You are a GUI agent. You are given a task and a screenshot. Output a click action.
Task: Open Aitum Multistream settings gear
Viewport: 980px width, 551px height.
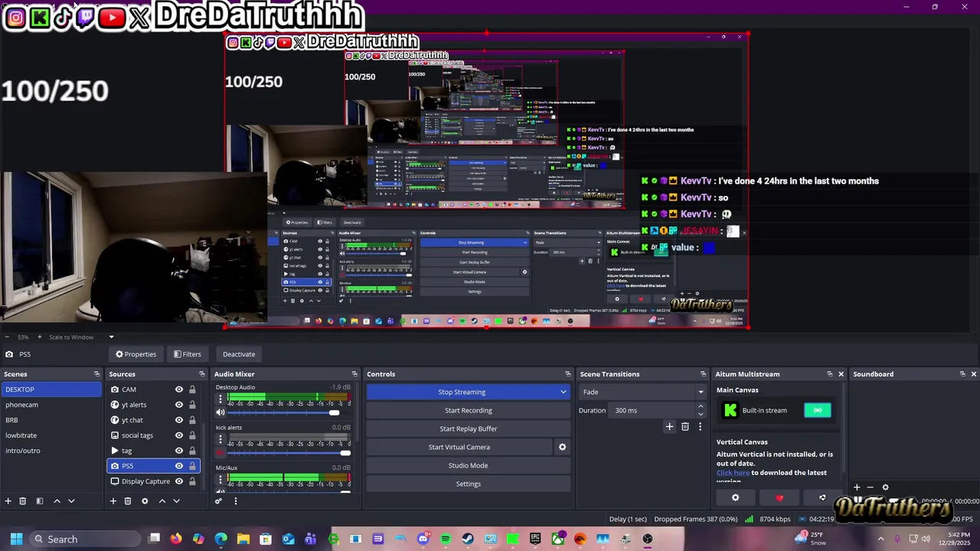[736, 497]
